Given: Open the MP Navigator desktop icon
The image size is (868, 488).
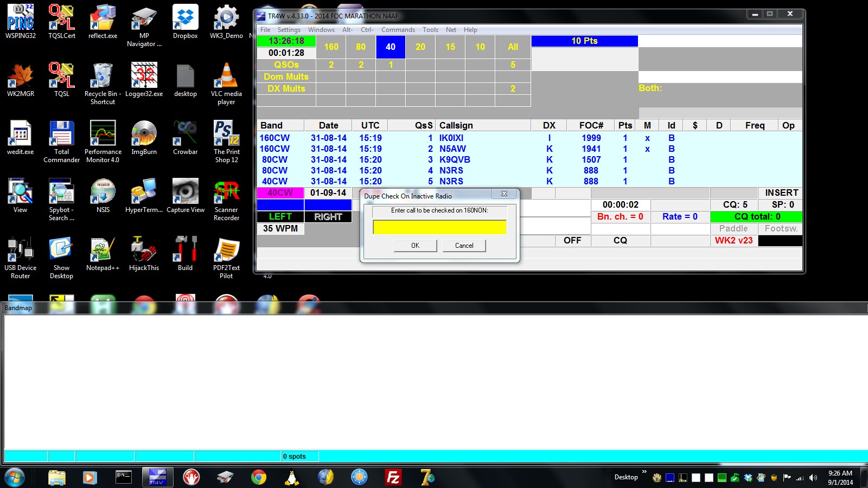Looking at the screenshot, I should (144, 25).
